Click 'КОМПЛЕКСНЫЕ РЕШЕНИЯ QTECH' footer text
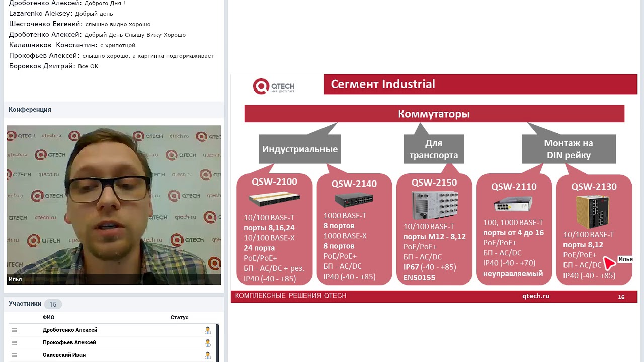Screen dimensions: 644x362 [x=291, y=296]
